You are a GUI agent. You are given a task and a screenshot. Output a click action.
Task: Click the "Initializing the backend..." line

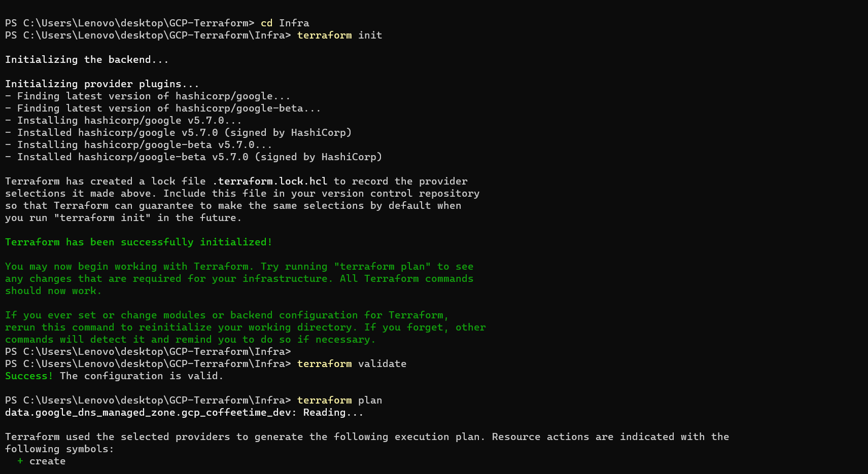coord(87,60)
